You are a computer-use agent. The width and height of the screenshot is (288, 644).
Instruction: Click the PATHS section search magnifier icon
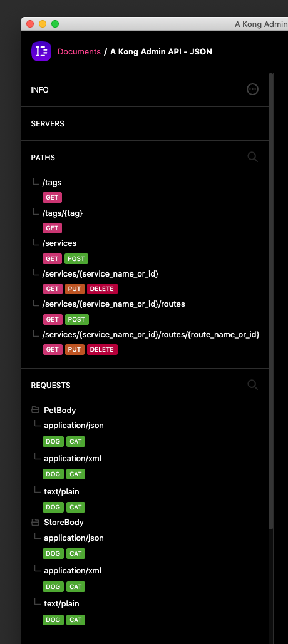click(x=253, y=157)
